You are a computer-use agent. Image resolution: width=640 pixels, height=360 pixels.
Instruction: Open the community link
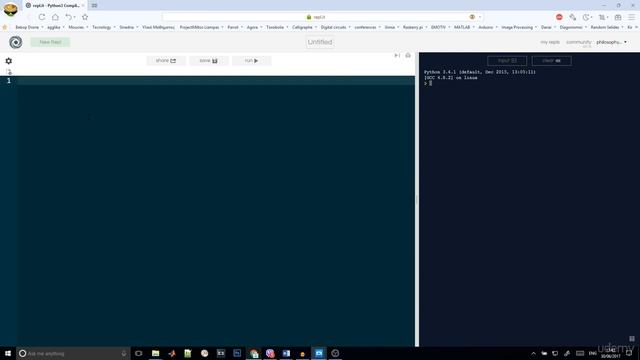578,42
